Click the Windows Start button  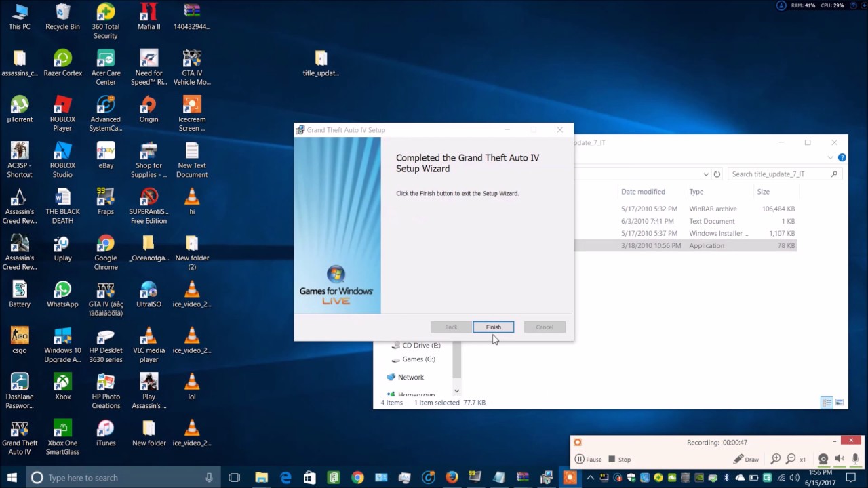coord(12,477)
